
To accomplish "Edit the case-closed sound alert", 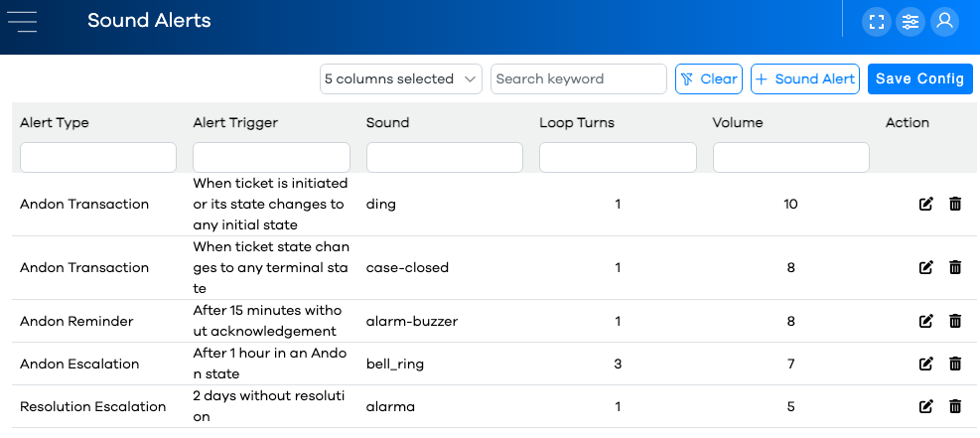I will click(926, 267).
